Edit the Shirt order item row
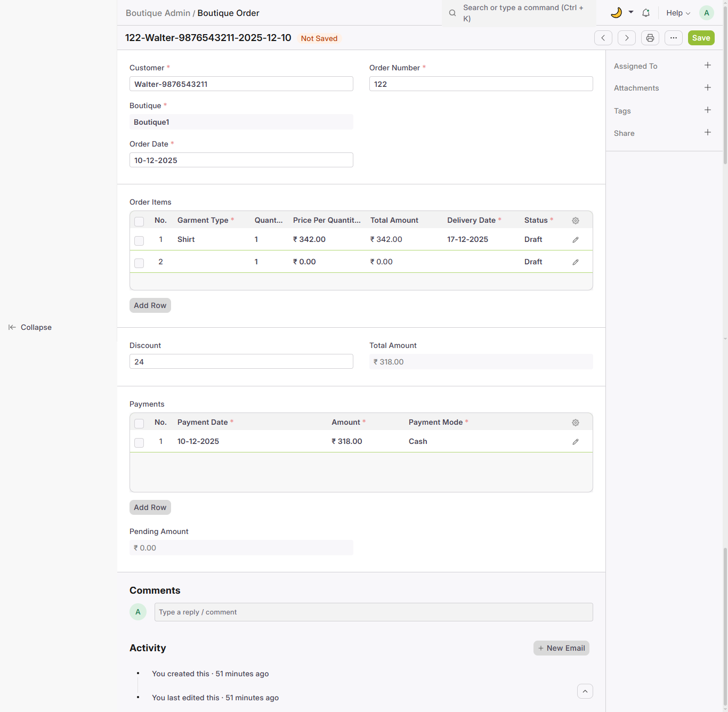This screenshot has height=712, width=728. (575, 240)
